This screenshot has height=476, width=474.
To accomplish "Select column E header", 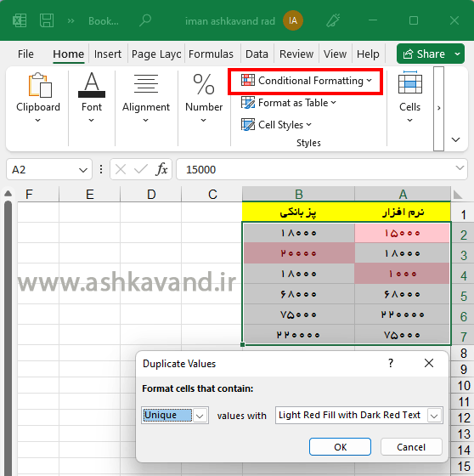I will tap(90, 194).
